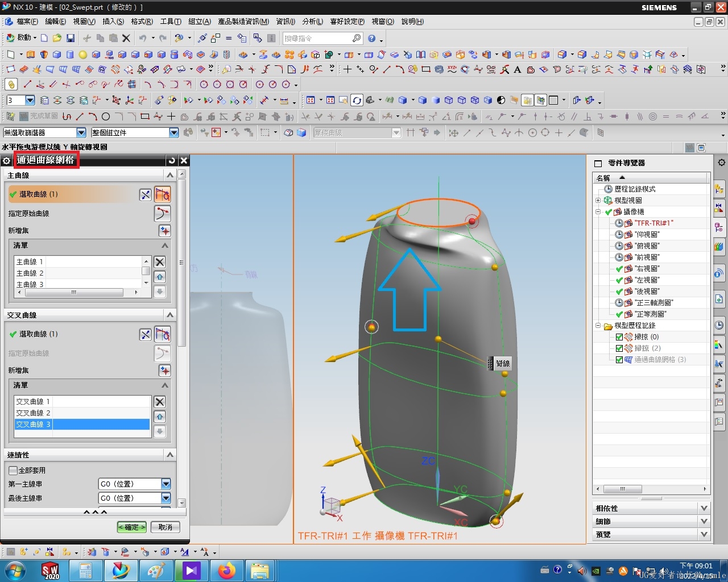Select 歷程記錄模式 in the navigator

coord(635,189)
